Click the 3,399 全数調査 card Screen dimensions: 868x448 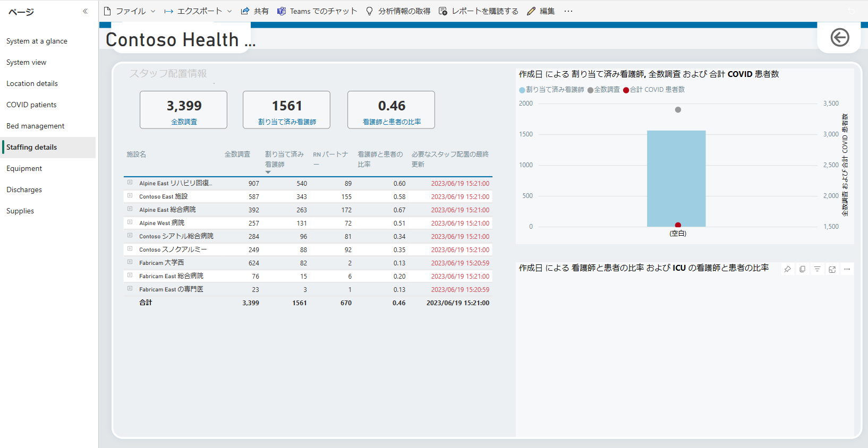coord(184,110)
